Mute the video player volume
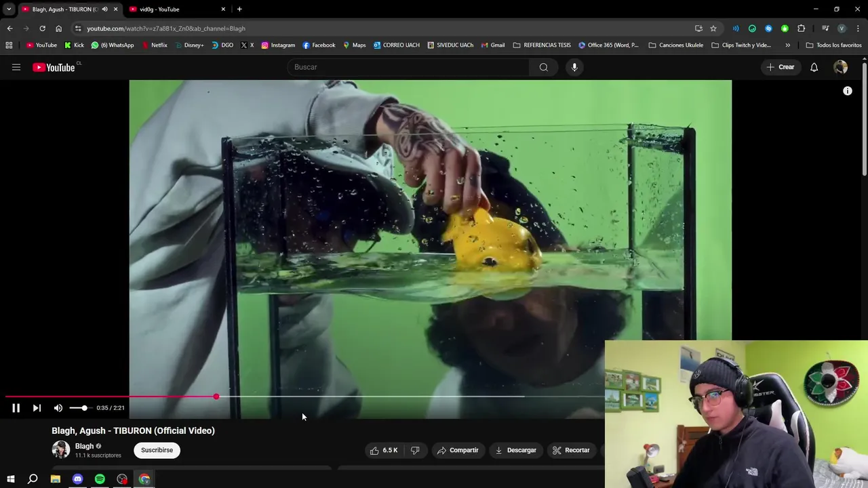Viewport: 868px width, 488px height. (58, 408)
